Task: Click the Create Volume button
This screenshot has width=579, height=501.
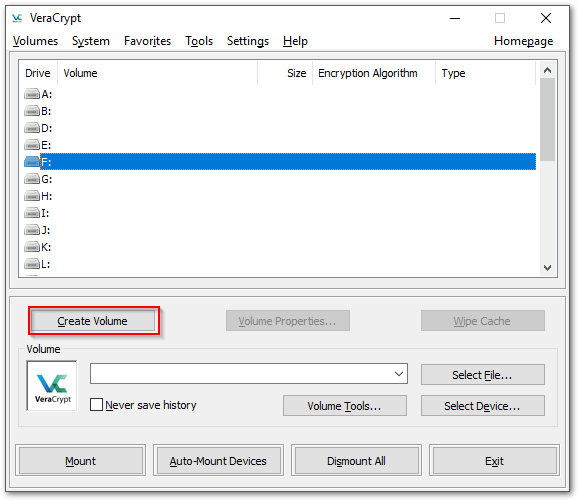Action: point(93,321)
